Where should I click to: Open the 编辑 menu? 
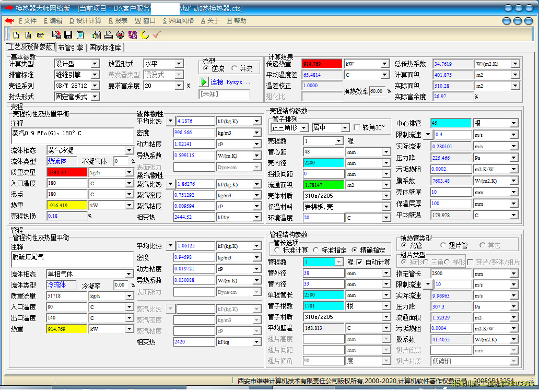pyautogui.click(x=53, y=21)
